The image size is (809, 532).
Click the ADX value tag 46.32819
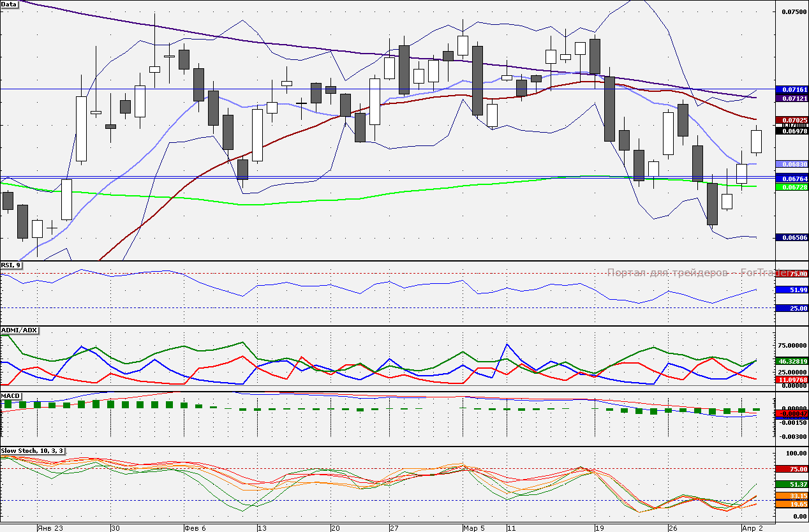[x=791, y=360]
